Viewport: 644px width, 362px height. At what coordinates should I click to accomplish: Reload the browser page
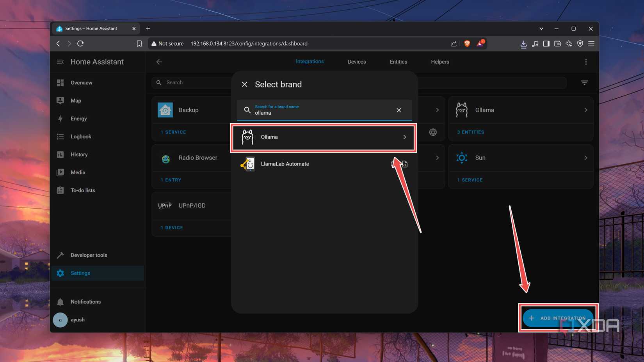pos(80,44)
